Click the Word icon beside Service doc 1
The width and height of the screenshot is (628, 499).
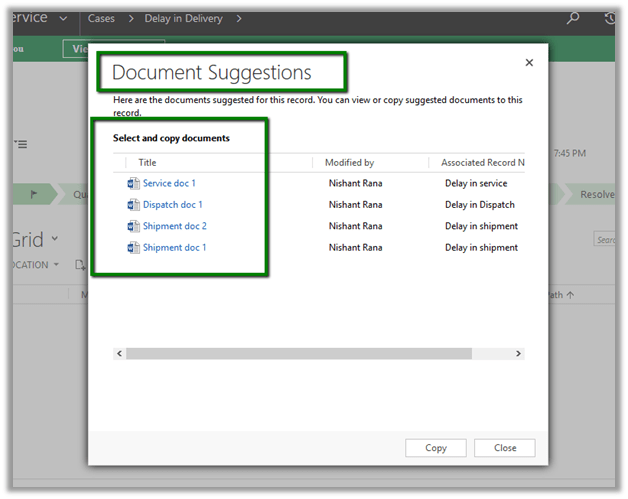[x=134, y=184]
